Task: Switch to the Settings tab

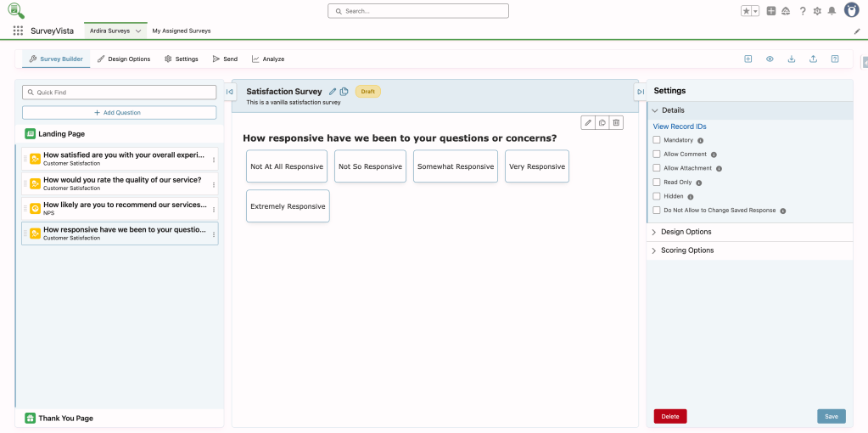Action: tap(182, 59)
